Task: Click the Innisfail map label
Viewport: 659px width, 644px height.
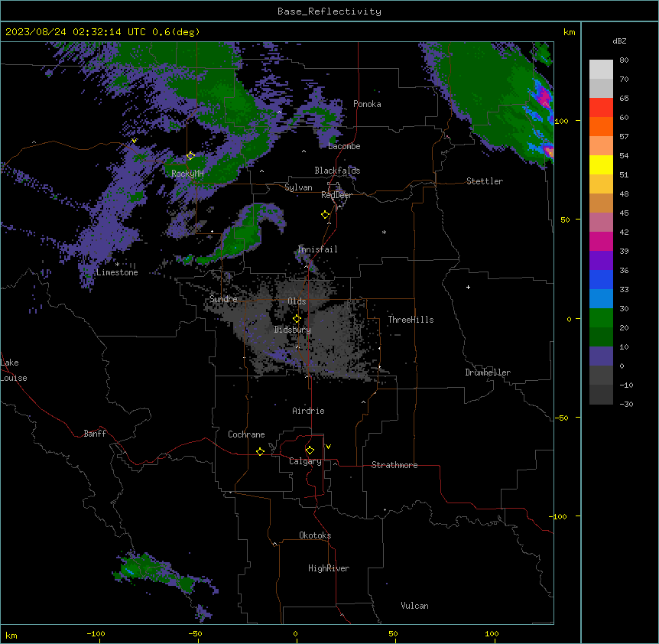Action: [317, 249]
